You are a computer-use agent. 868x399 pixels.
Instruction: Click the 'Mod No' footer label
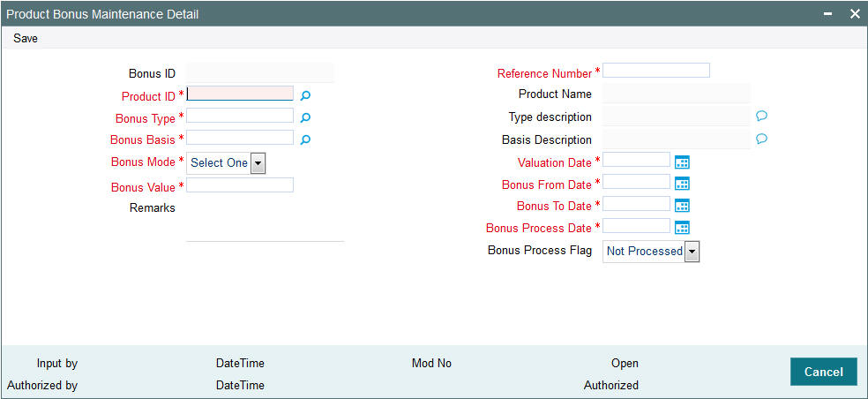(x=431, y=364)
